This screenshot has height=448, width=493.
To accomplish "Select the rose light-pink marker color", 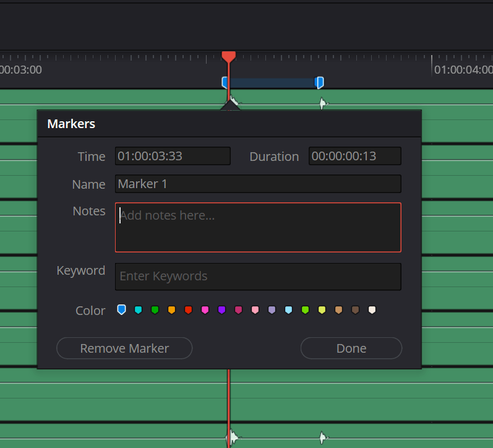I will tap(255, 310).
